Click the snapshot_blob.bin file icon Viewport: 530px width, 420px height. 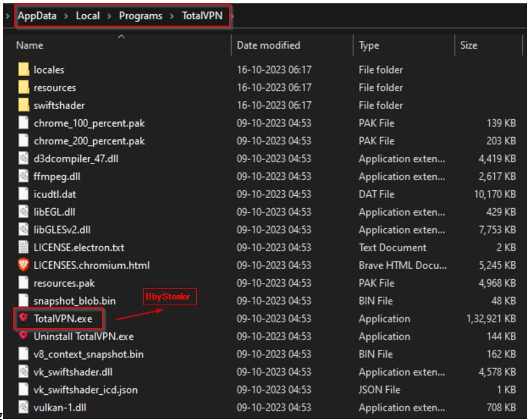pyautogui.click(x=24, y=301)
